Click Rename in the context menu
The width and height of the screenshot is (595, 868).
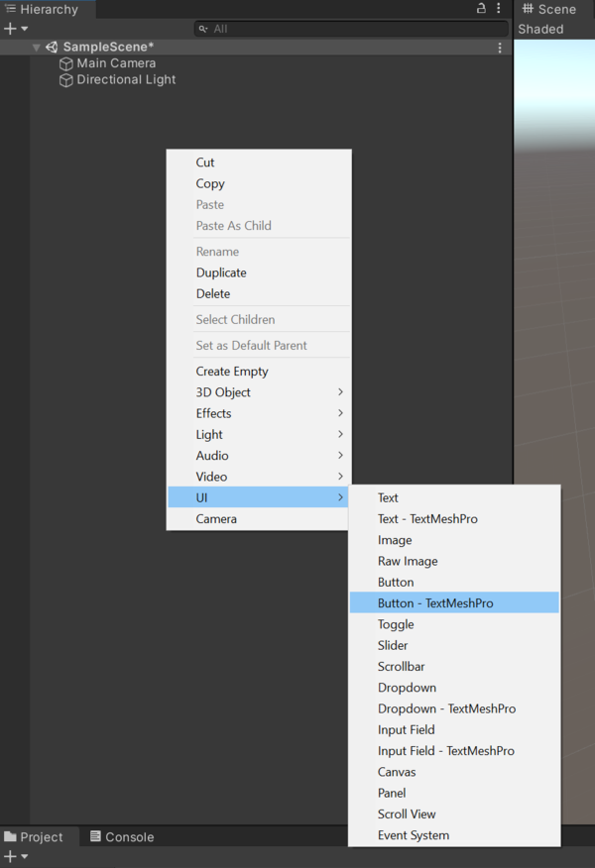pos(259,252)
